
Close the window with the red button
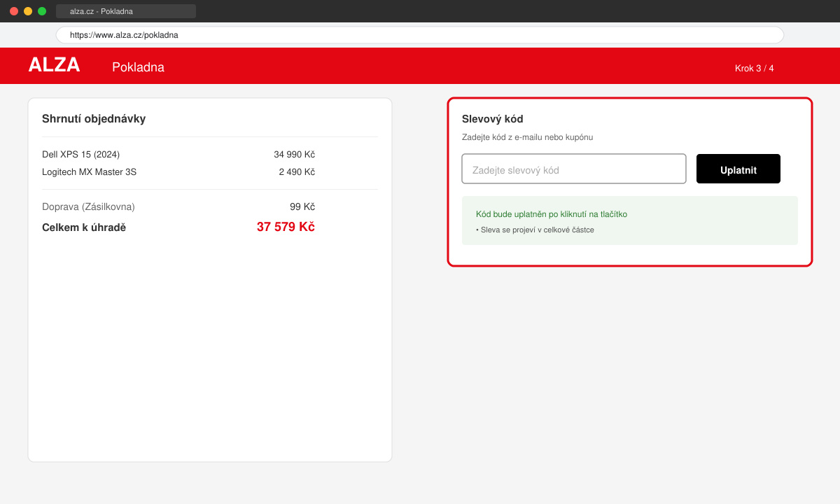click(x=14, y=11)
